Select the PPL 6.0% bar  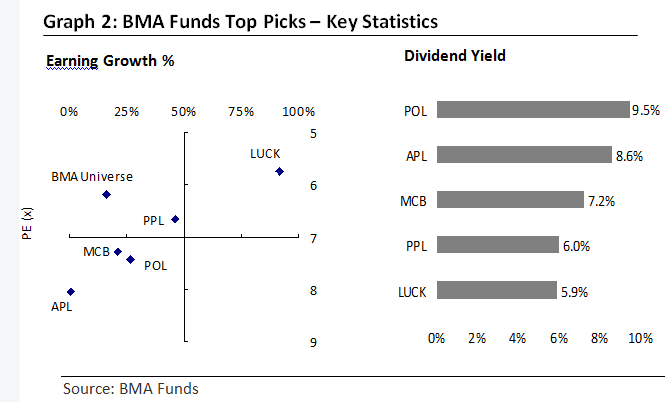click(497, 245)
